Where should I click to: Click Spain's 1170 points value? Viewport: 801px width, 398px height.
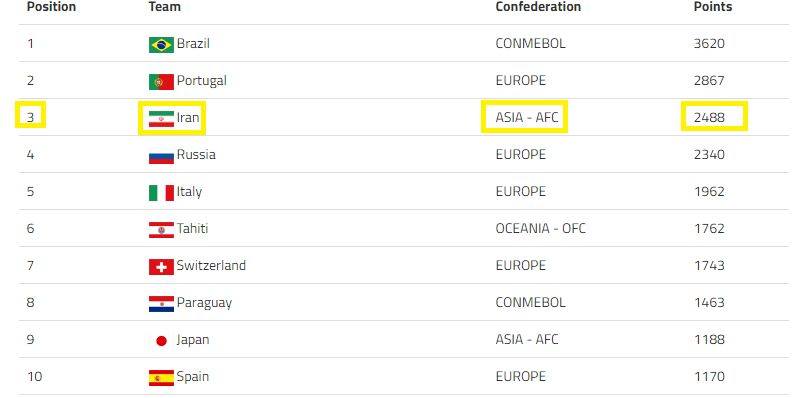(709, 377)
